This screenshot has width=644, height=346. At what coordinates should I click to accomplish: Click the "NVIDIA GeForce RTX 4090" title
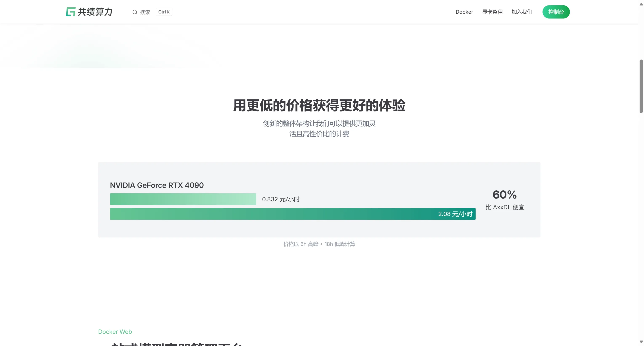[x=157, y=185]
